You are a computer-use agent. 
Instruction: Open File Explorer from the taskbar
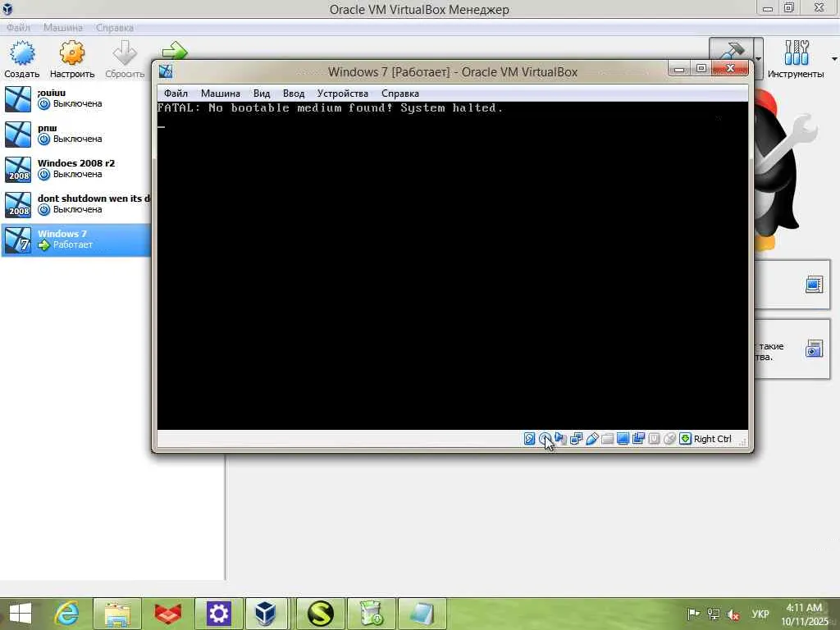coord(116,614)
